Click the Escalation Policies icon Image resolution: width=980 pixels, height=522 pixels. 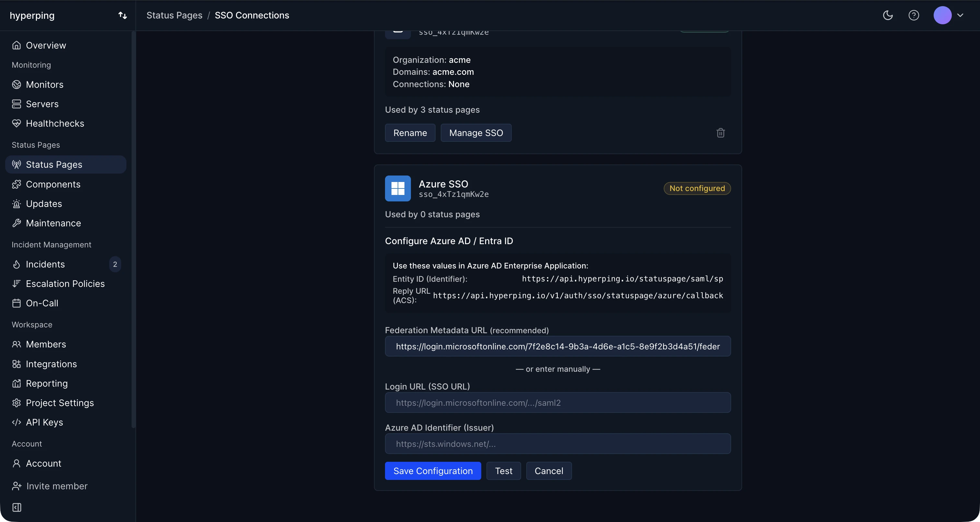16,283
